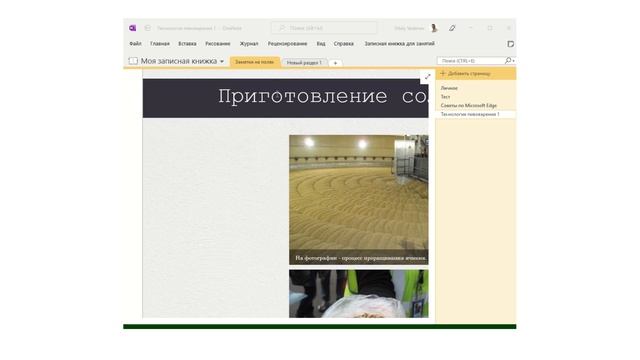The height and width of the screenshot is (360, 640).
Task: Open the Записная книжка для занятий tab
Action: click(x=399, y=44)
